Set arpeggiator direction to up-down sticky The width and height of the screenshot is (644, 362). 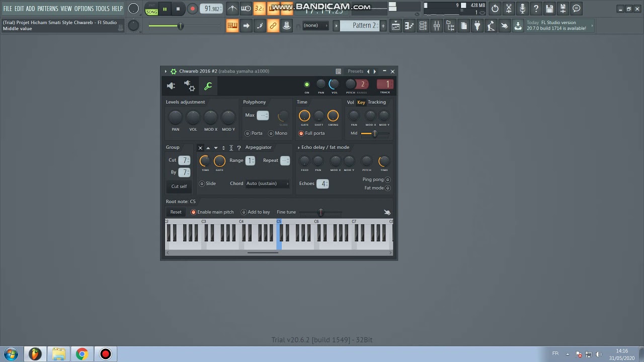point(231,148)
